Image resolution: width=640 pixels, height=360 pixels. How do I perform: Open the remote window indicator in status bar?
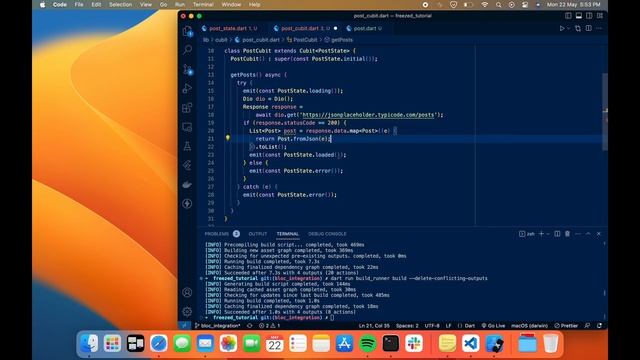point(184,326)
